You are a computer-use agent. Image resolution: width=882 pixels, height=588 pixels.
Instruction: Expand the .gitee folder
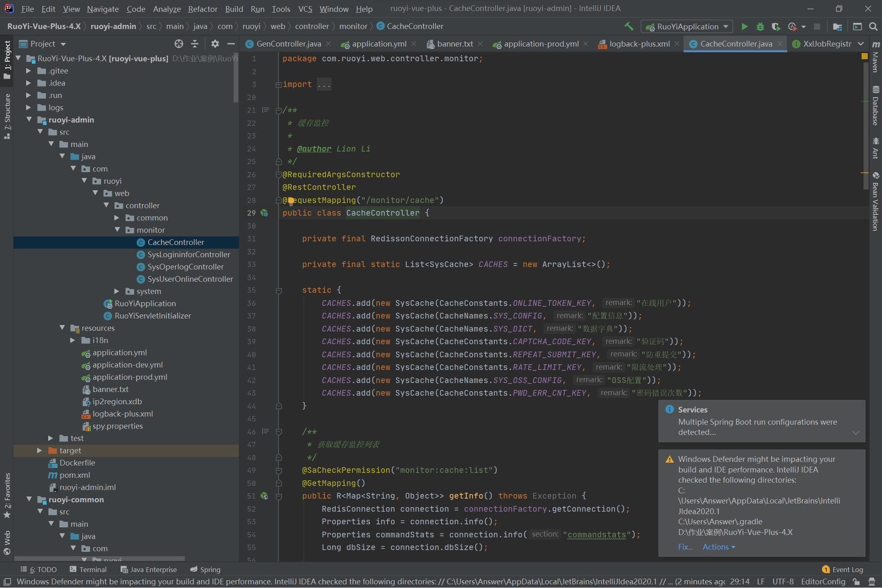click(x=28, y=71)
